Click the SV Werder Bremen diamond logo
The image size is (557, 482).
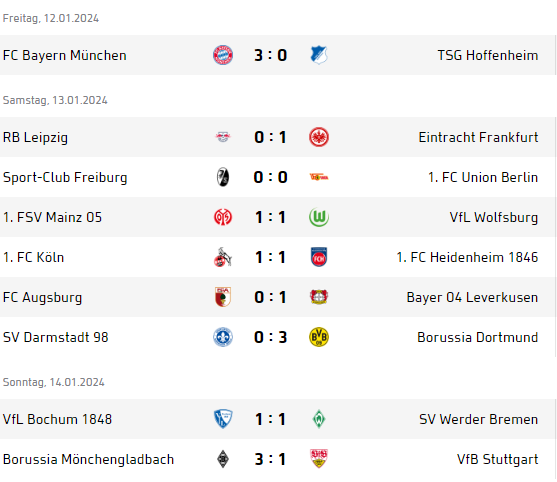coord(319,419)
